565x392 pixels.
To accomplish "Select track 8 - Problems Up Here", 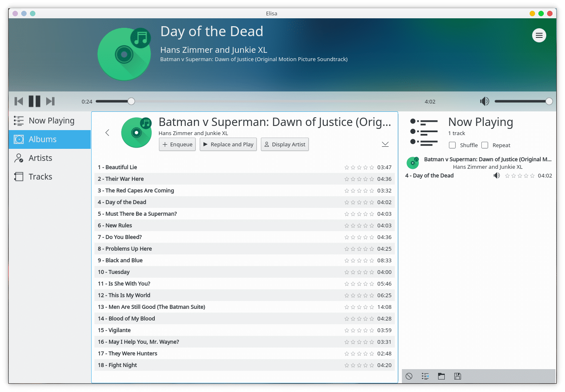I will click(x=245, y=249).
